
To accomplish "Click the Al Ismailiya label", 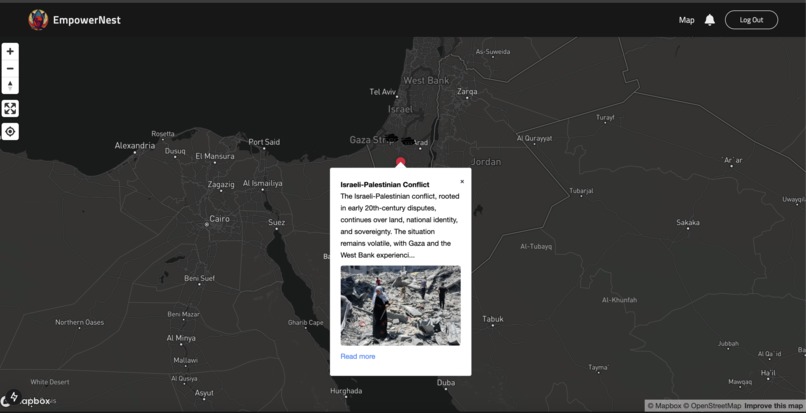I will click(x=262, y=183).
